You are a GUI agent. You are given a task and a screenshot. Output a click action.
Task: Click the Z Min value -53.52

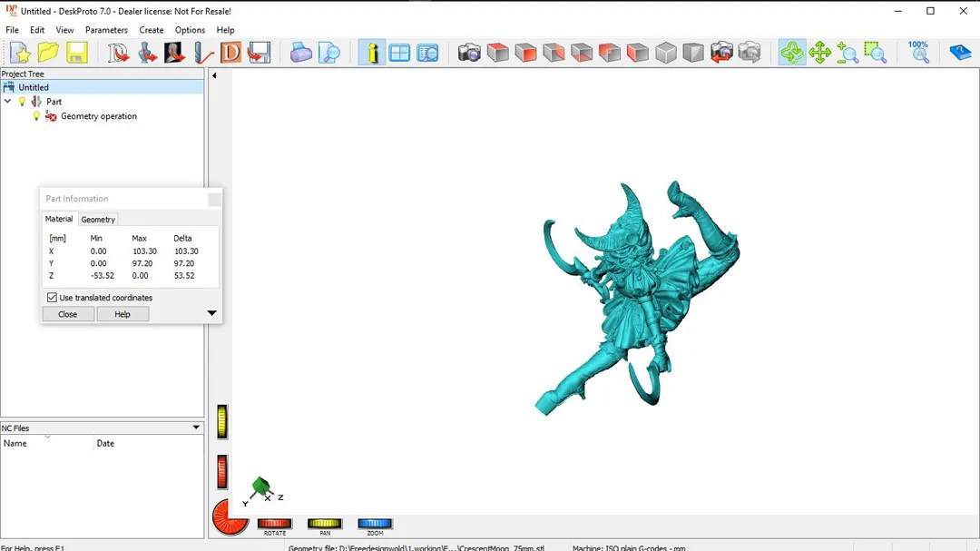pyautogui.click(x=103, y=276)
